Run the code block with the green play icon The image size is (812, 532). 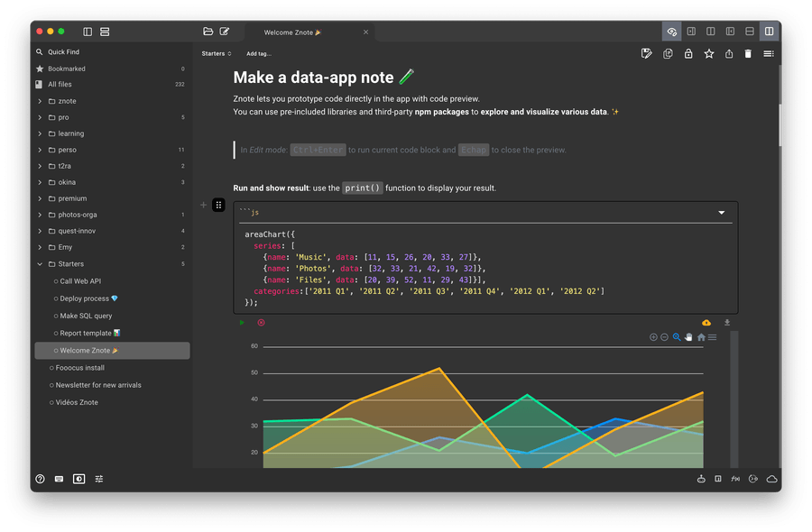pyautogui.click(x=244, y=322)
